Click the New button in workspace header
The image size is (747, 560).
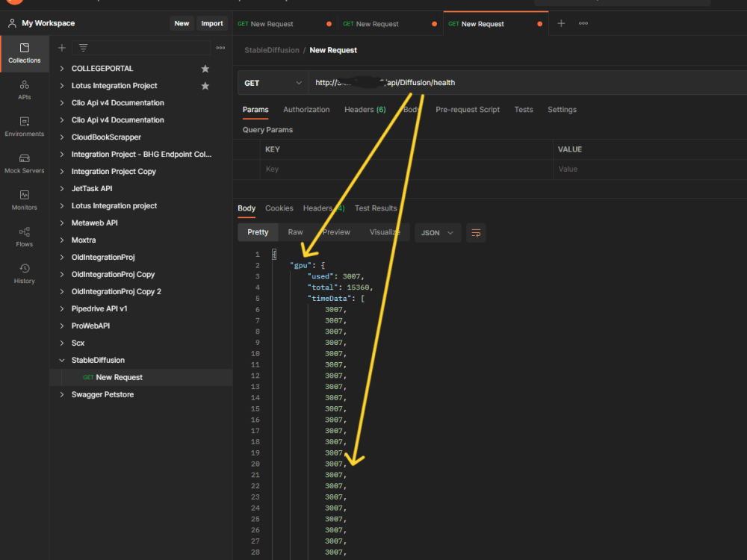tap(182, 23)
